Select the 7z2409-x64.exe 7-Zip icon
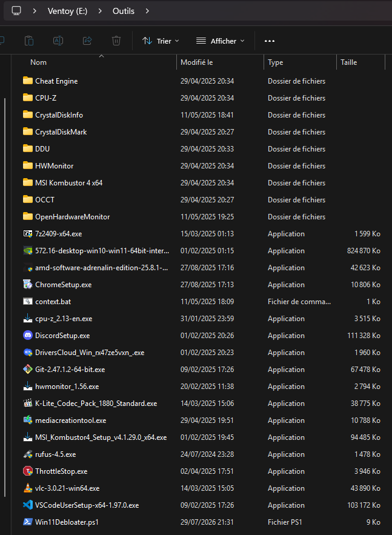The height and width of the screenshot is (535, 392). 28,233
